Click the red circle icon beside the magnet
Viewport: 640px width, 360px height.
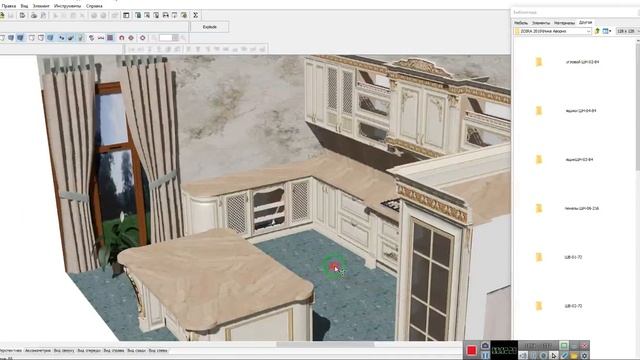(x=131, y=38)
